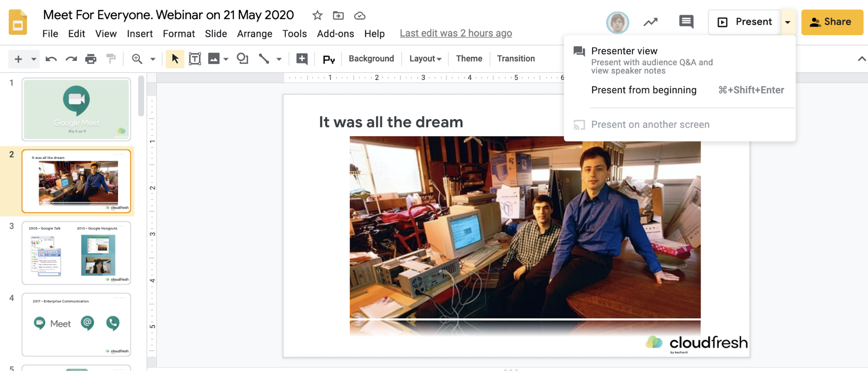The image size is (868, 371).
Task: Open the image insert dropdown arrow
Action: coord(226,59)
